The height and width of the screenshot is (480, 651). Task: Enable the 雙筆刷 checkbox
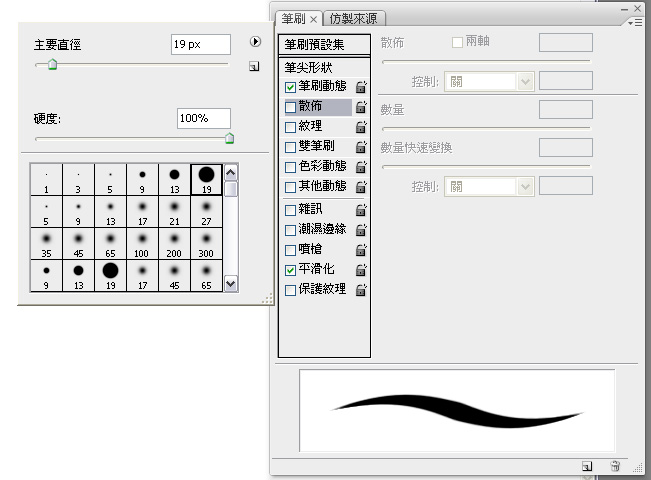click(290, 147)
